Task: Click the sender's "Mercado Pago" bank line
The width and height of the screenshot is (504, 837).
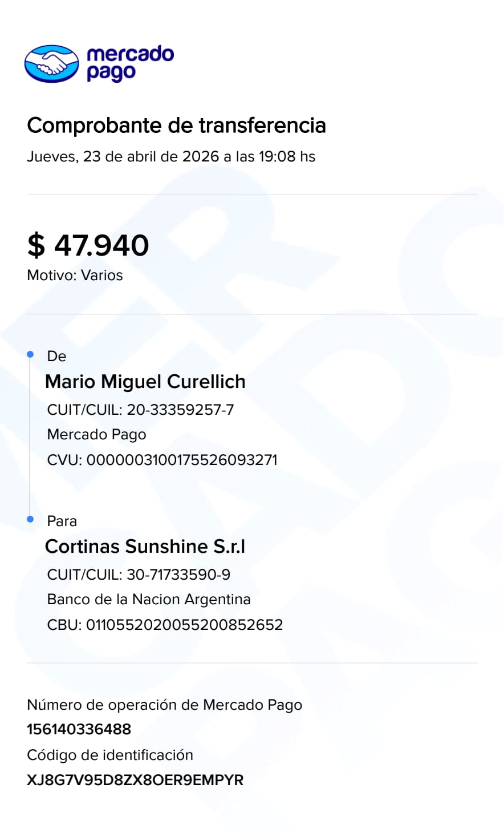Action: [96, 434]
